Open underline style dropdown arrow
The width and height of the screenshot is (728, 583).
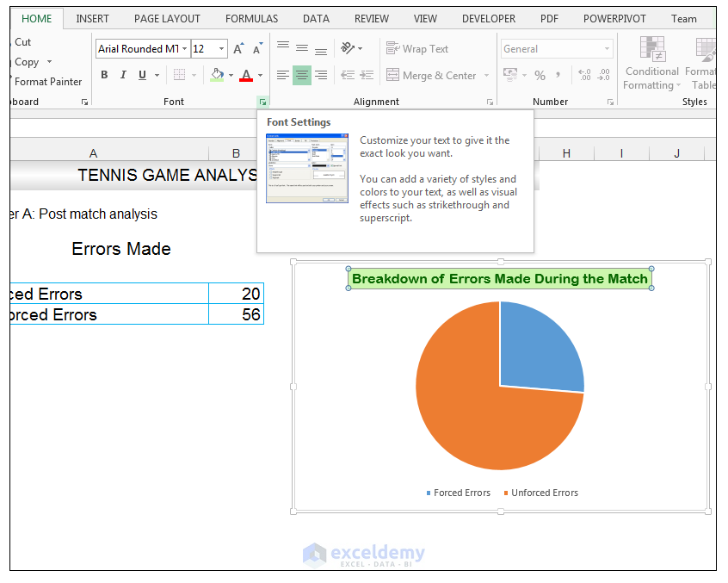point(157,75)
